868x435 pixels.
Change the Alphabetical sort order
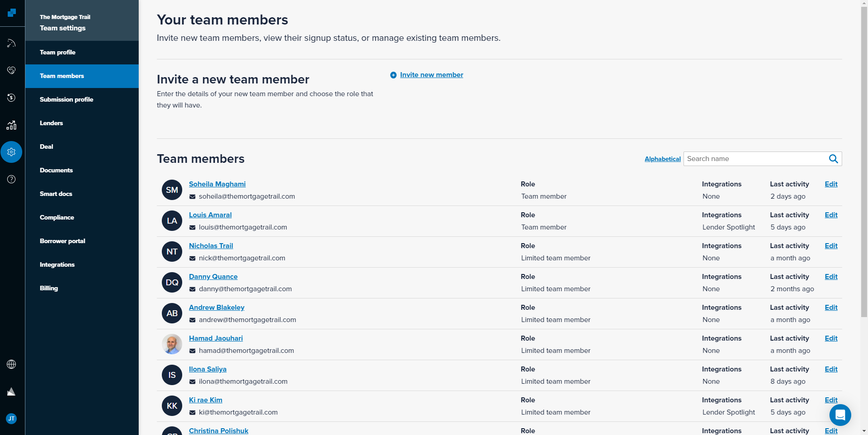tap(662, 159)
